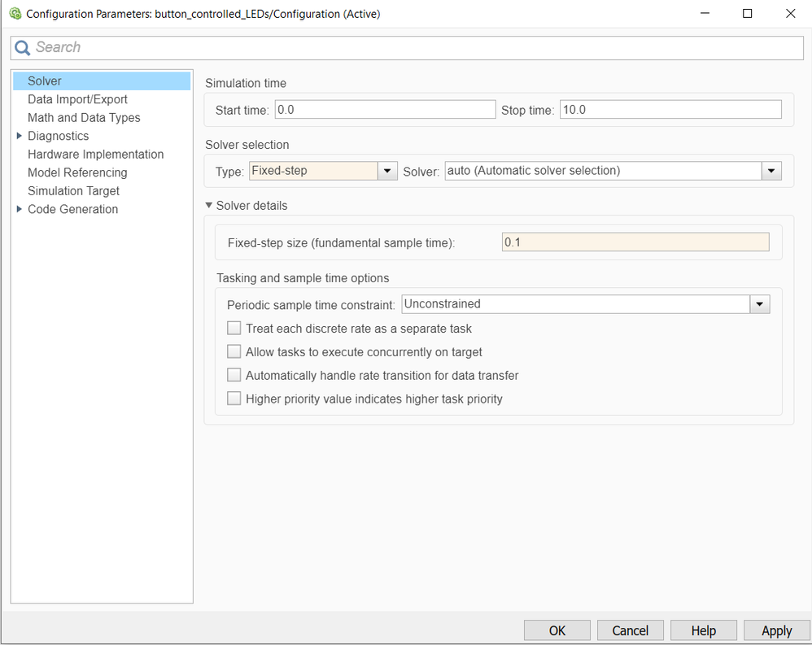Open the Hardware Implementation pane

(95, 155)
